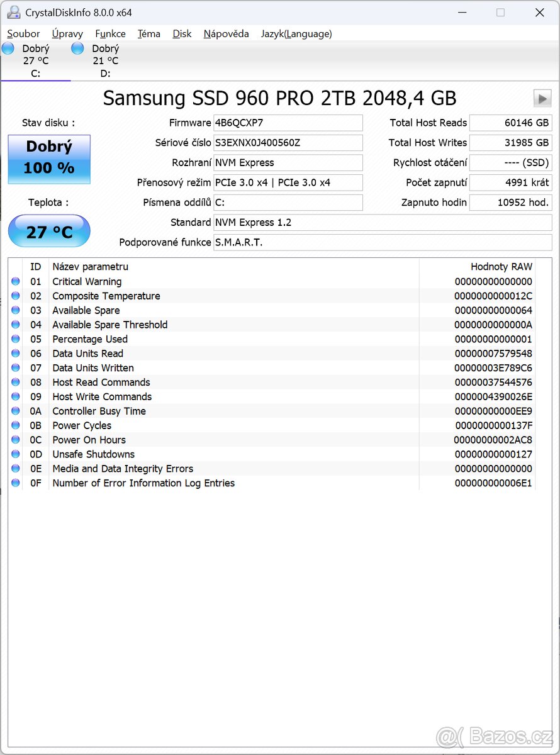The width and height of the screenshot is (560, 755).
Task: Select the Data Units Written row
Action: (x=272, y=368)
